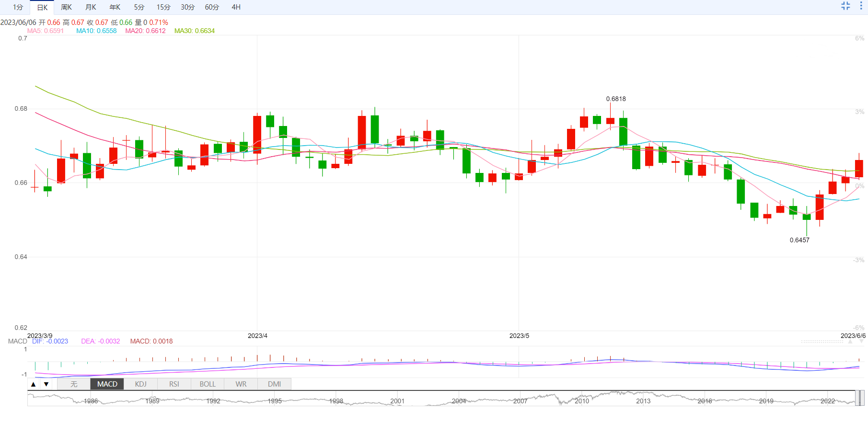Show the BOLL indicator
Viewport: 868px width, 423px height.
(x=208, y=384)
